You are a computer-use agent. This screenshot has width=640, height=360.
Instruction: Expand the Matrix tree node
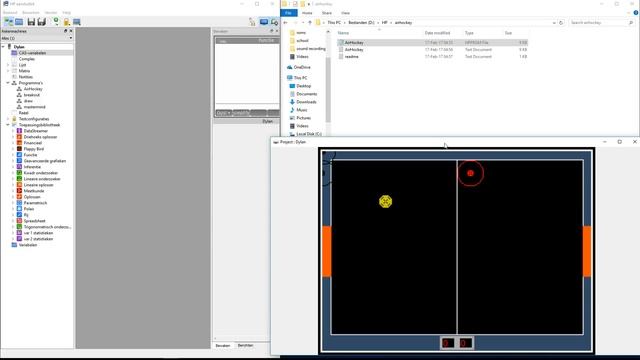point(8,71)
